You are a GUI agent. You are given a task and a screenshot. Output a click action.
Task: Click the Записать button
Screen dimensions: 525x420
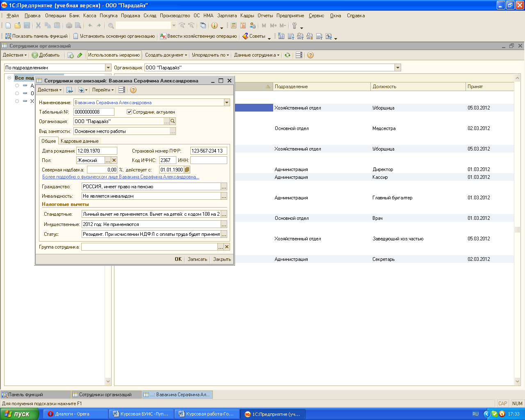pos(197,259)
